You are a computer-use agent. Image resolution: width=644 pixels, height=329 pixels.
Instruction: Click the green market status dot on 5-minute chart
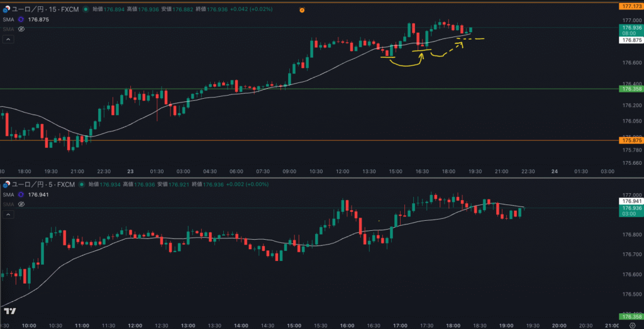click(82, 185)
